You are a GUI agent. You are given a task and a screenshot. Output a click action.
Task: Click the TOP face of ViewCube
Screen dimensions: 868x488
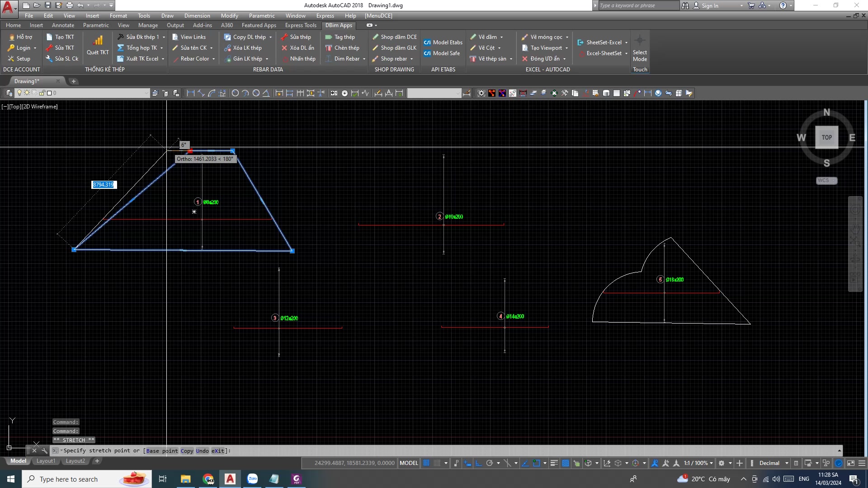tap(826, 137)
